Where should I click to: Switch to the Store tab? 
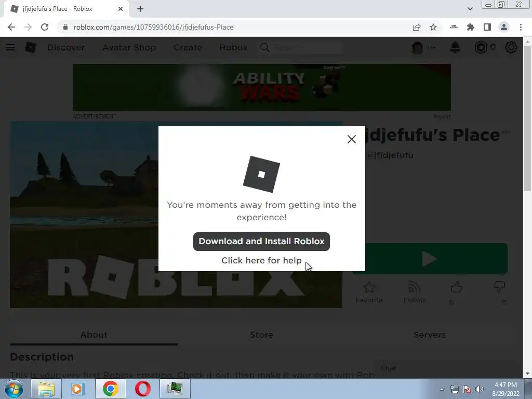click(261, 335)
